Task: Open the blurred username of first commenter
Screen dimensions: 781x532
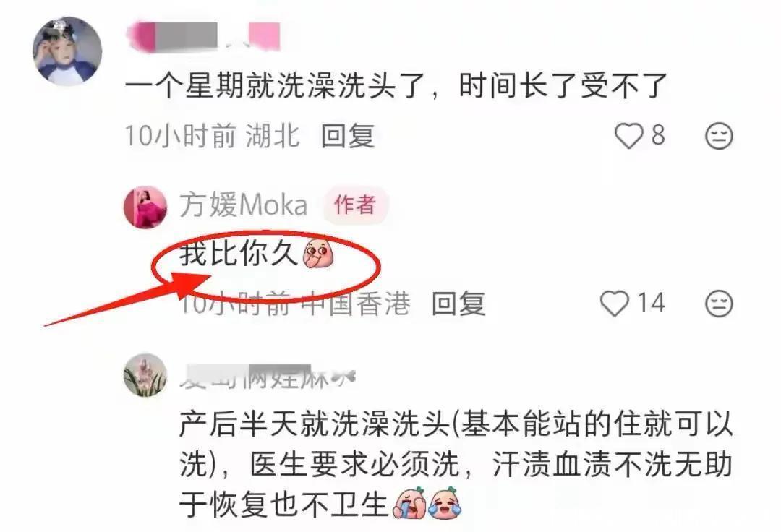Action: [204, 37]
